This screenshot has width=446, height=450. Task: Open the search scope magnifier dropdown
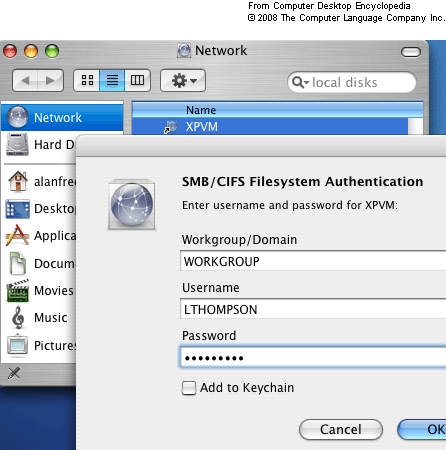tap(300, 82)
